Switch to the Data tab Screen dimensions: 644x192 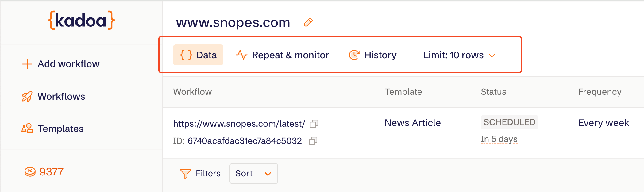(198, 55)
